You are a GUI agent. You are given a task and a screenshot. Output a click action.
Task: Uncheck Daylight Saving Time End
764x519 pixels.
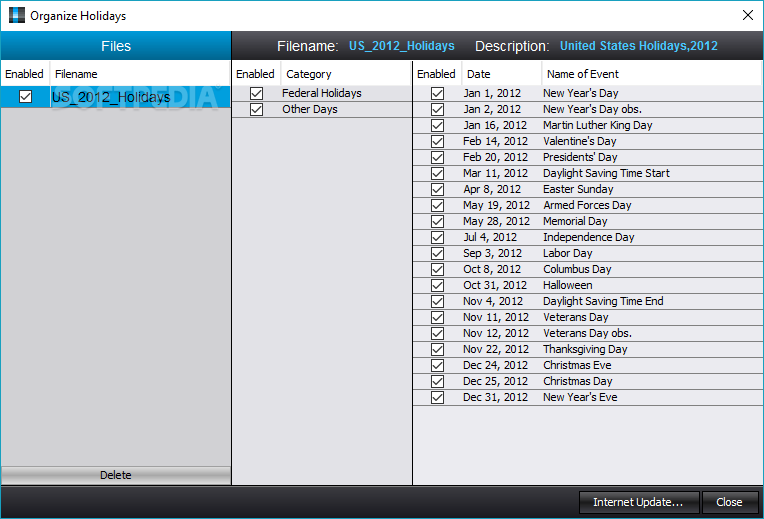(438, 301)
